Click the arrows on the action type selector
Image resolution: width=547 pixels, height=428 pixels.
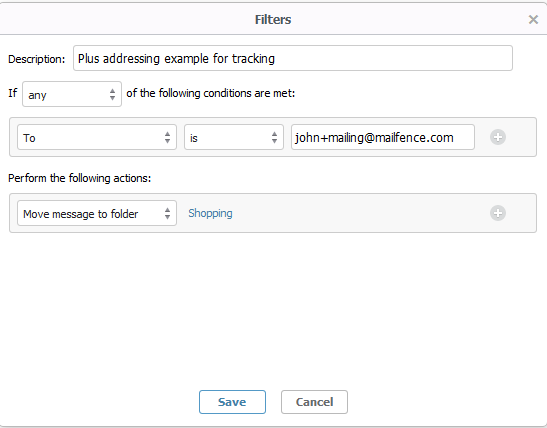pos(167,213)
